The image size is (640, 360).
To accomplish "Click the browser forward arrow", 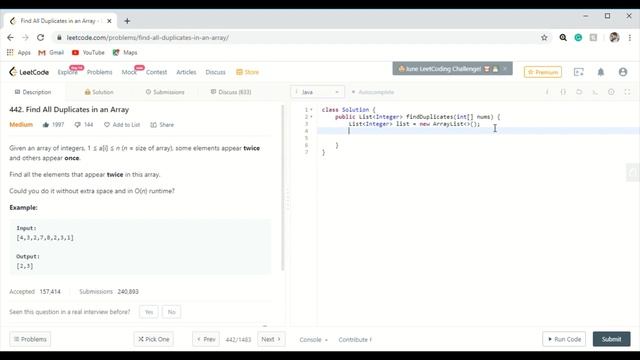I will [25, 38].
